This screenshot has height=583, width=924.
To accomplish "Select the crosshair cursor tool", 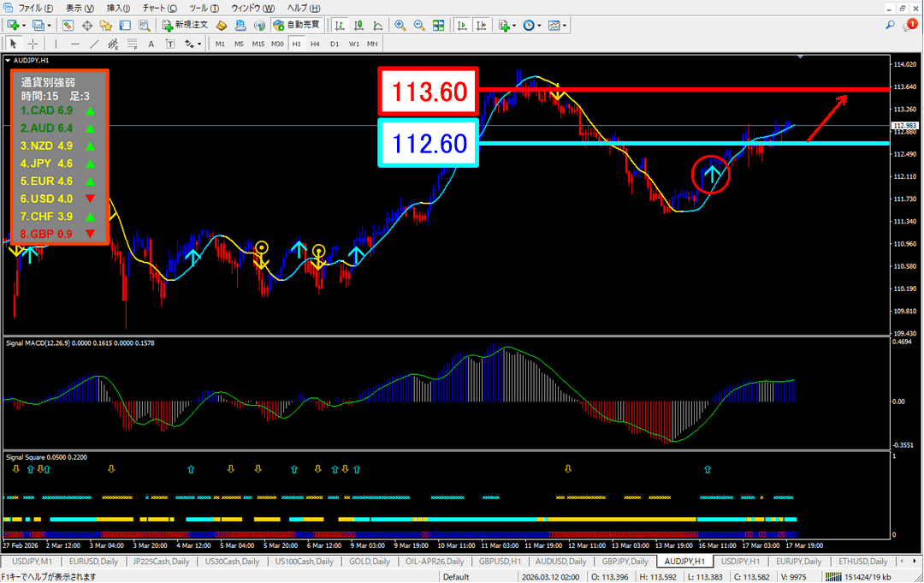I will point(33,44).
